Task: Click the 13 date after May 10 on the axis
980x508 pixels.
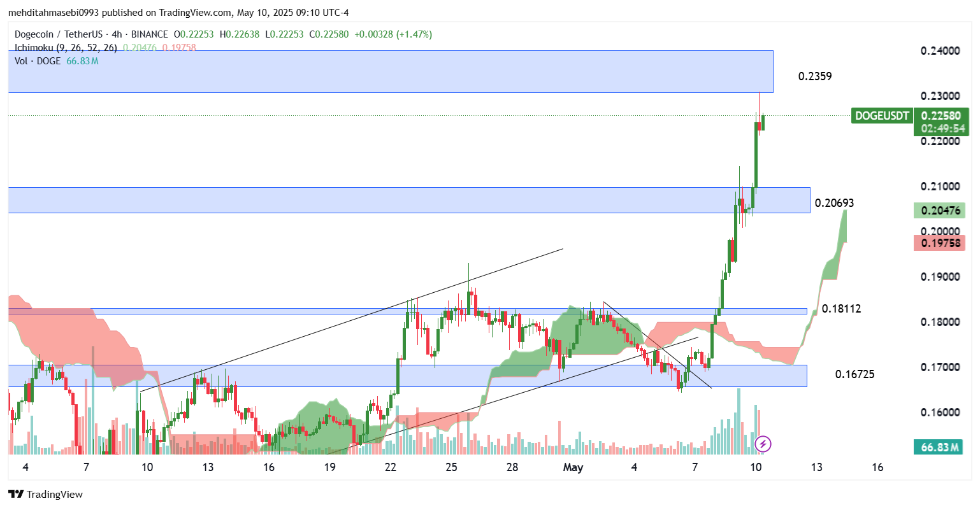Action: point(816,467)
